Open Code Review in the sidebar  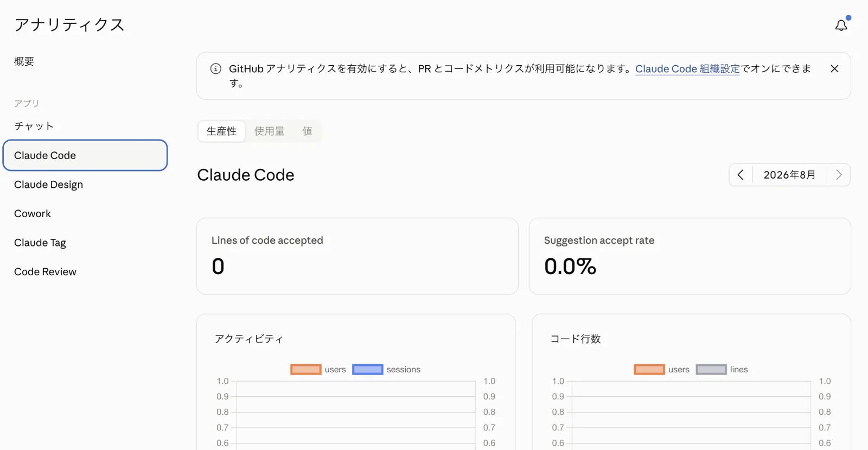pos(45,272)
